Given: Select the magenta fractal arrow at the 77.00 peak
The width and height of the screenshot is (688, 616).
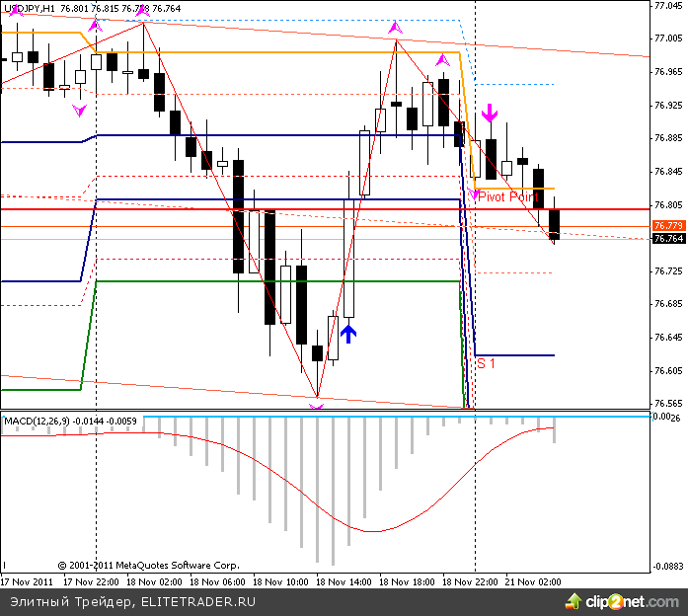Looking at the screenshot, I should coord(396,29).
